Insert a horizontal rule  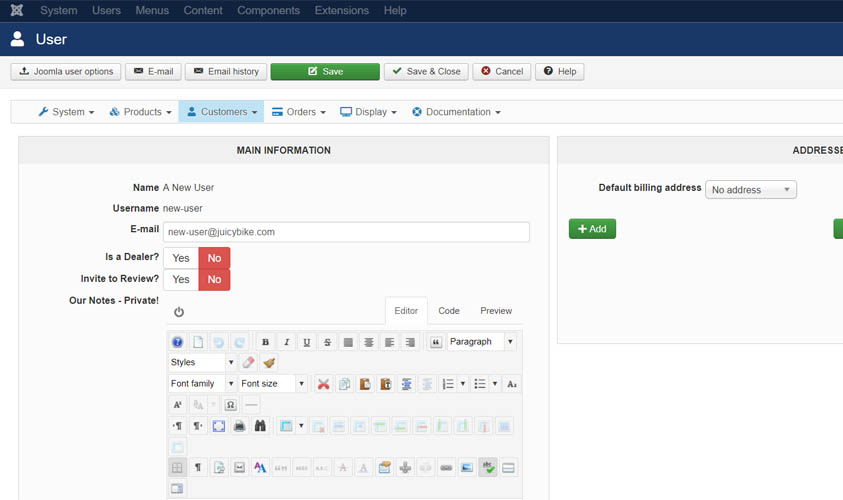pyautogui.click(x=251, y=405)
